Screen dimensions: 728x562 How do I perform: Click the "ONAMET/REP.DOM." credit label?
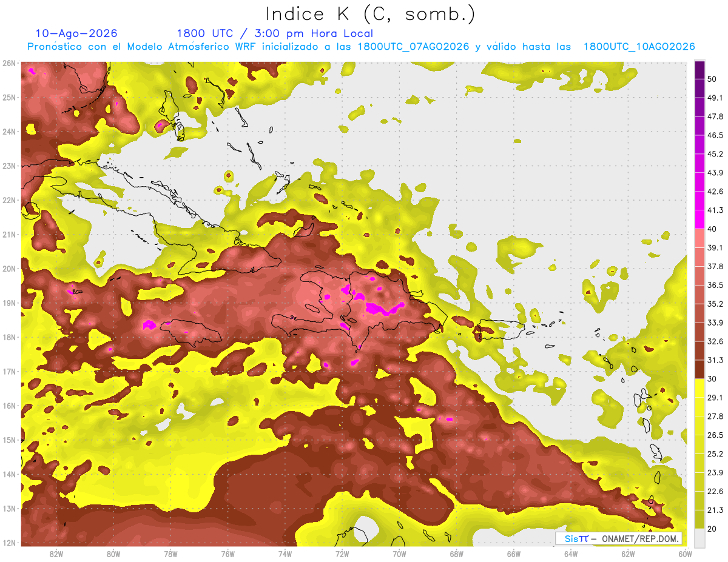coord(640,538)
